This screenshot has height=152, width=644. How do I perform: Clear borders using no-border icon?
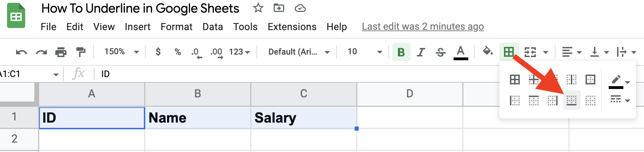(590, 101)
